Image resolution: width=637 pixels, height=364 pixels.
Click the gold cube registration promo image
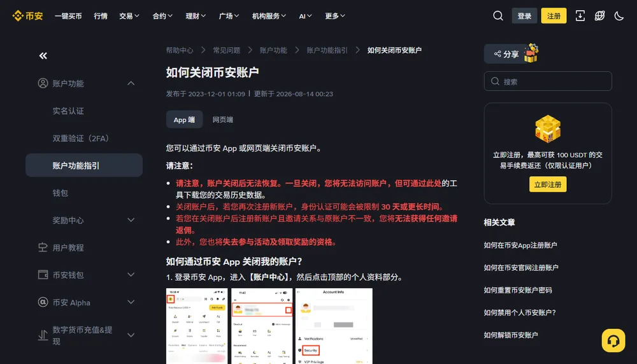click(548, 129)
